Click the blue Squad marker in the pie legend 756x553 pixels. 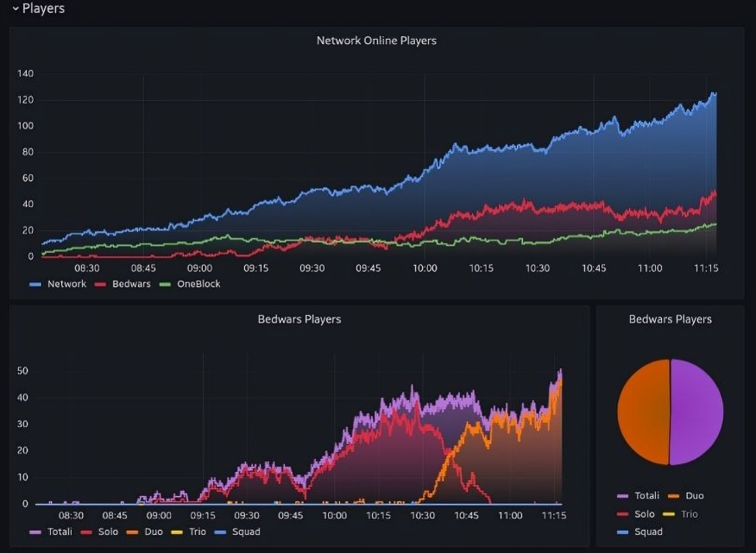tap(622, 532)
